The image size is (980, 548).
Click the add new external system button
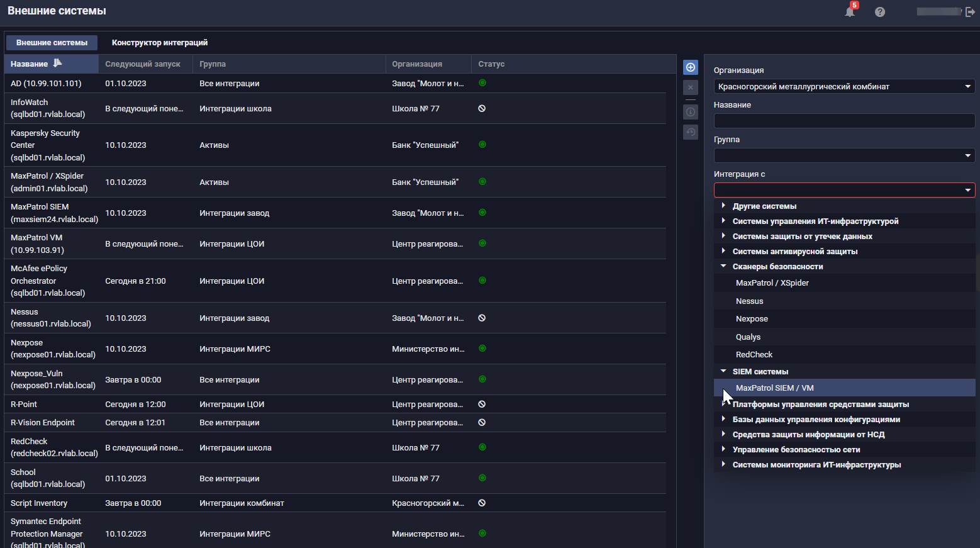click(x=691, y=67)
